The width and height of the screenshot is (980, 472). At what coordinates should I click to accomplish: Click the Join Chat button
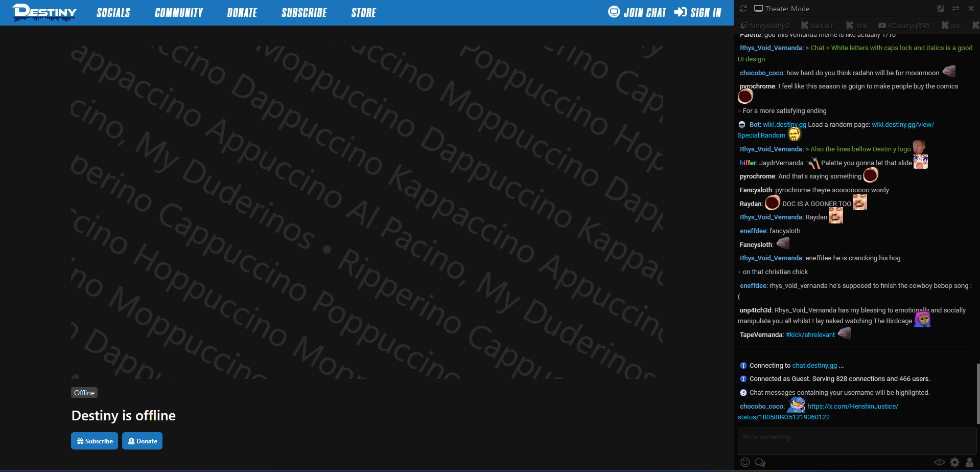click(637, 12)
